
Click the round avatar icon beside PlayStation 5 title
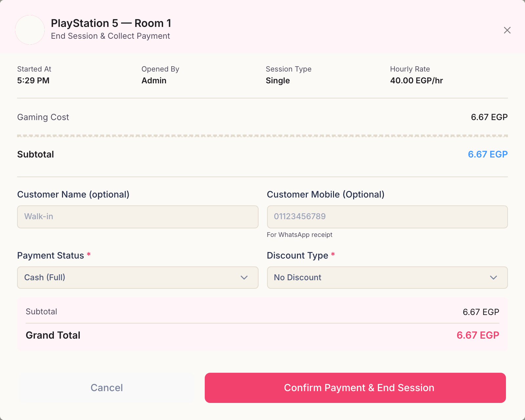[30, 30]
